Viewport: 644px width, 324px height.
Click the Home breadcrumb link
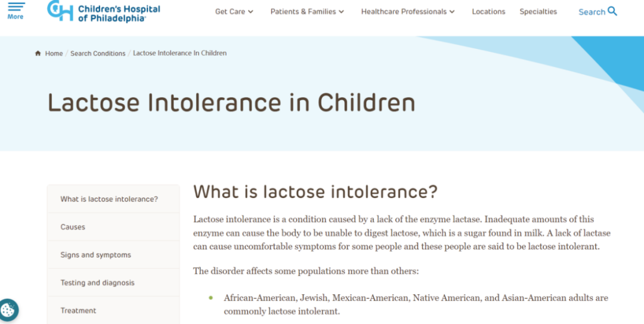click(x=54, y=53)
